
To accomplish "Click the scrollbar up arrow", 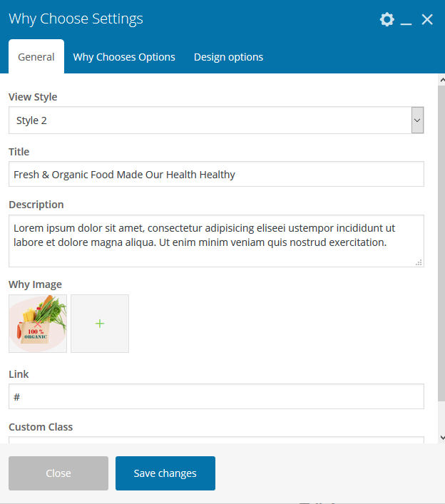I will (x=441, y=79).
